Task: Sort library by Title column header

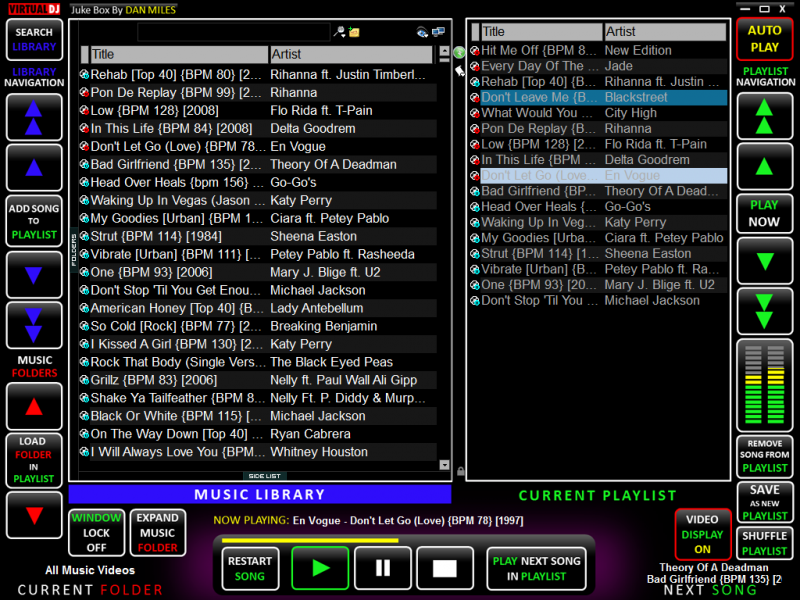Action: point(179,54)
